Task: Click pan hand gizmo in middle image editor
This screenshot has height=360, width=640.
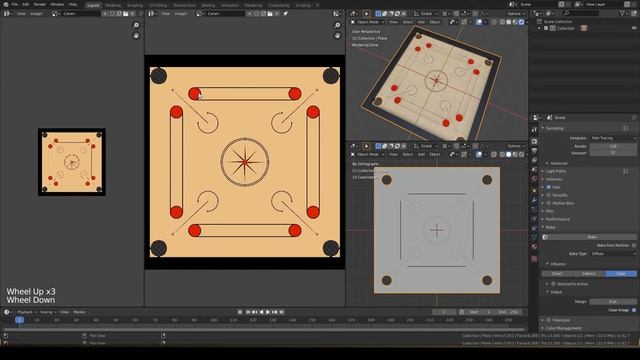Action: 337,36
